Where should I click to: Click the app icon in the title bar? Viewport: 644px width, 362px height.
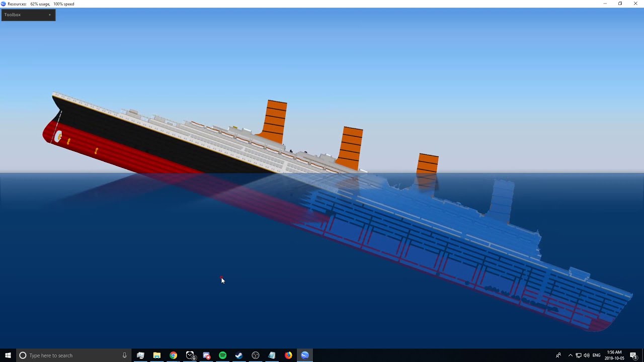4,4
